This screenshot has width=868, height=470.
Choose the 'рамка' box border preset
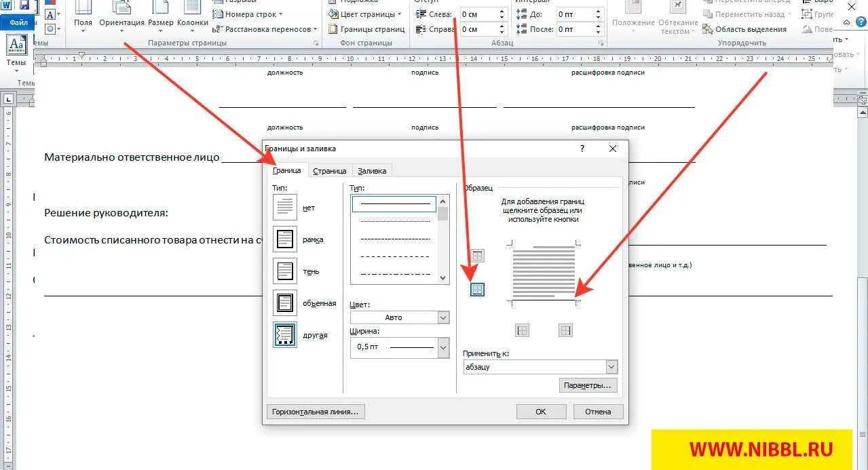(x=285, y=239)
